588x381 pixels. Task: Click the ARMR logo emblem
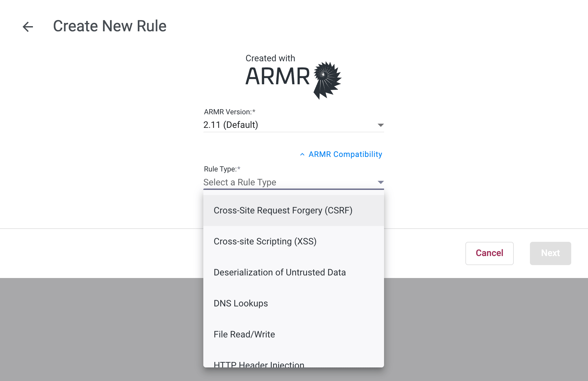coord(327,80)
